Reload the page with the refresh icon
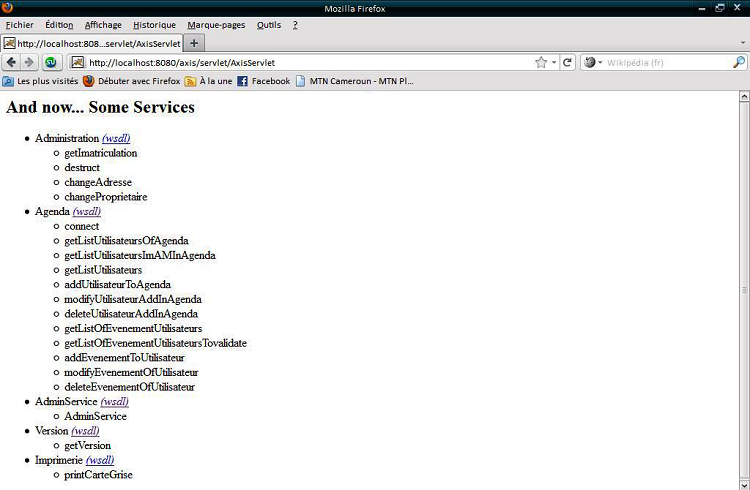The image size is (750, 490). click(567, 62)
